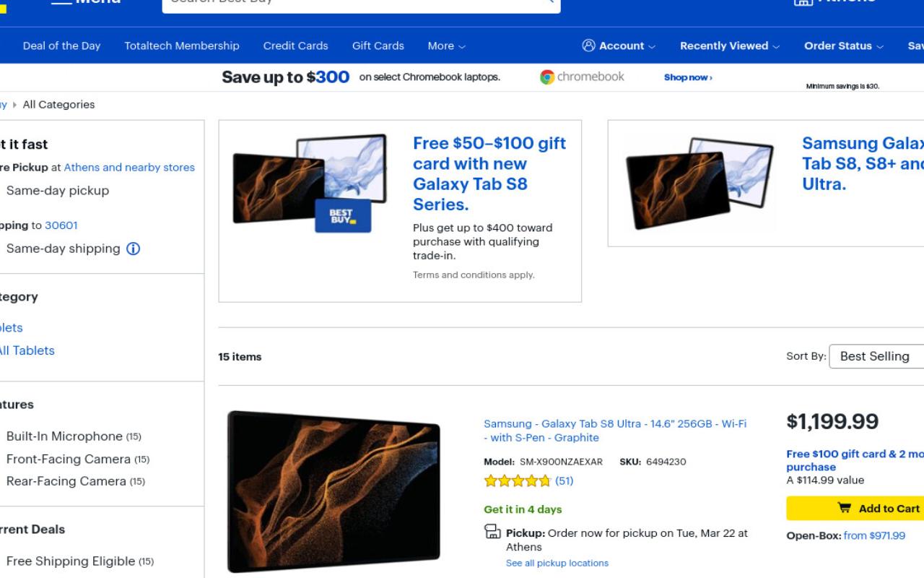Screen dimensions: 924x578
Task: Click the All Categories breadcrumb
Action: (58, 104)
